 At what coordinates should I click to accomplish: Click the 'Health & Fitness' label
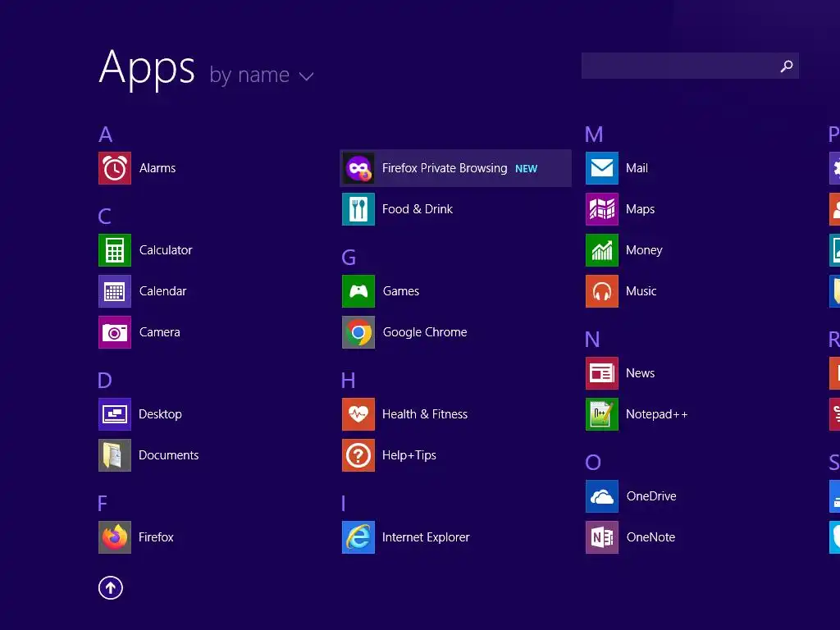pyautogui.click(x=425, y=414)
